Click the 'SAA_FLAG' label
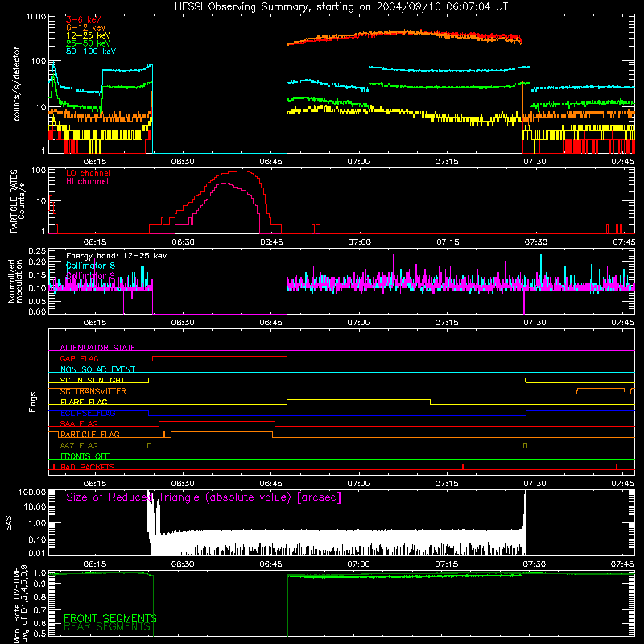Image resolution: width=644 pixels, height=644 pixels. click(79, 423)
